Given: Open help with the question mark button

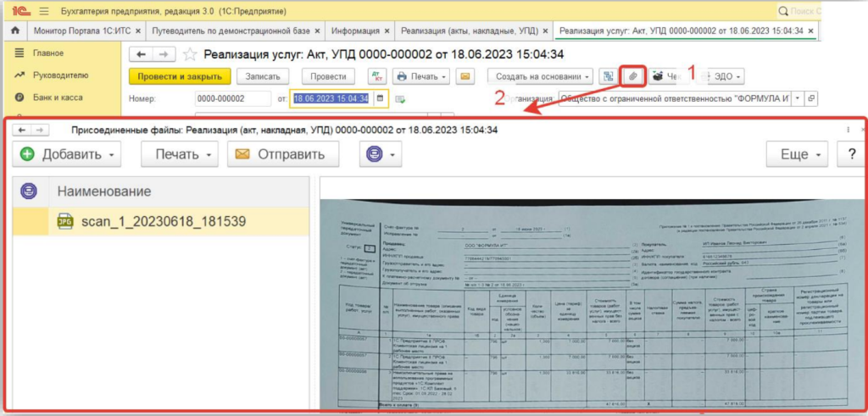Looking at the screenshot, I should click(x=851, y=154).
